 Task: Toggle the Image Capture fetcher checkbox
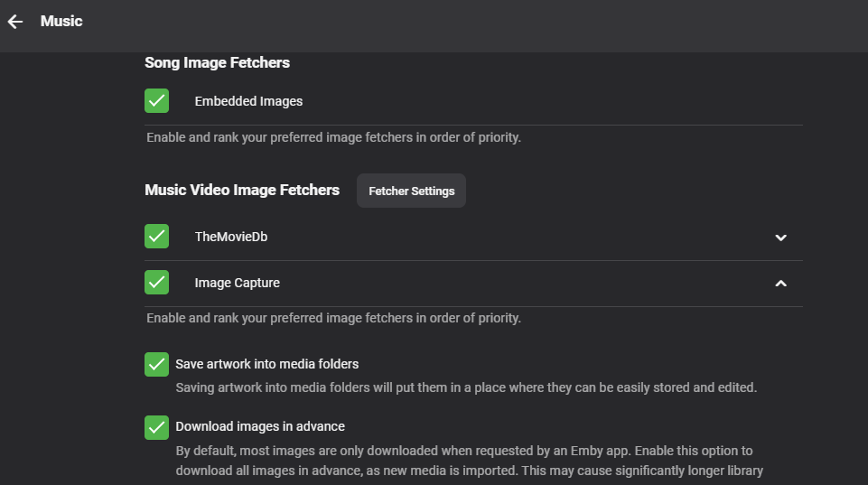point(157,283)
